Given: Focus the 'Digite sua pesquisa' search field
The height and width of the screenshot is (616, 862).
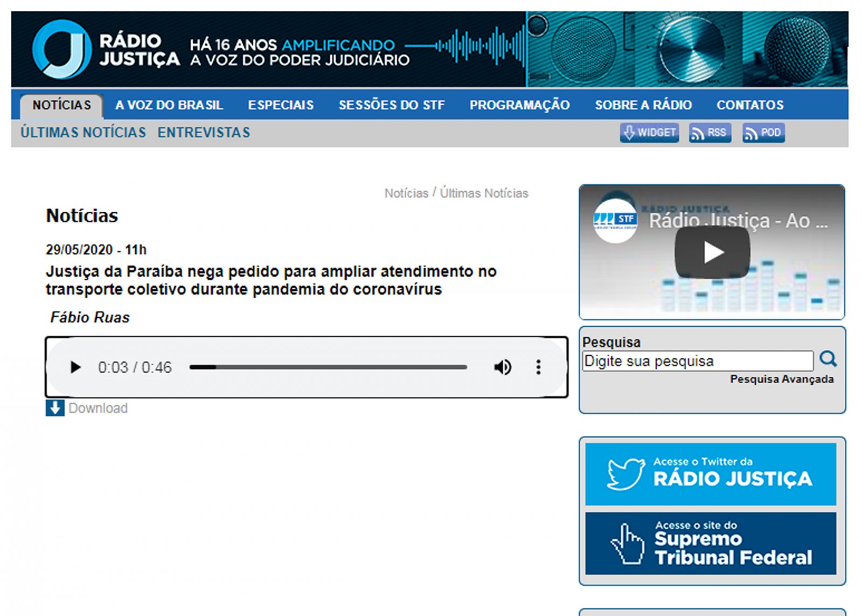Looking at the screenshot, I should pyautogui.click(x=698, y=361).
